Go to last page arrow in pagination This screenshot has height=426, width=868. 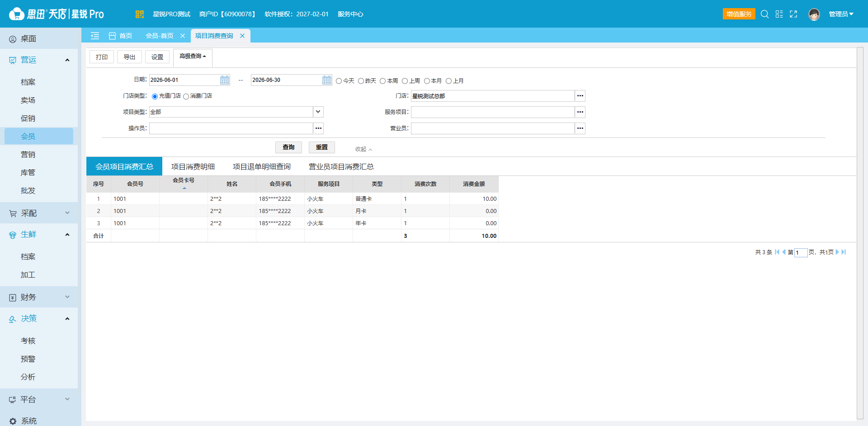(x=844, y=252)
